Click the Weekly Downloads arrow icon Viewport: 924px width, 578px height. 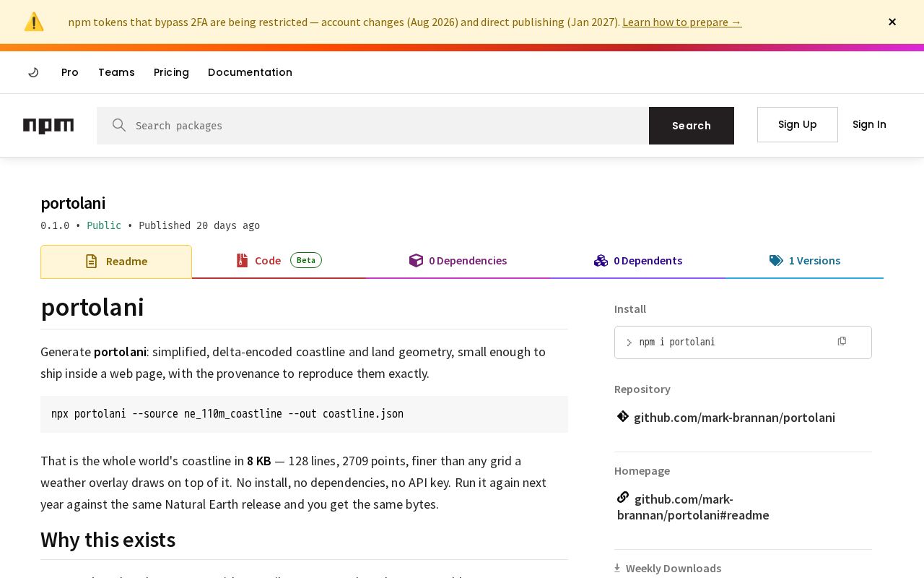click(x=617, y=568)
